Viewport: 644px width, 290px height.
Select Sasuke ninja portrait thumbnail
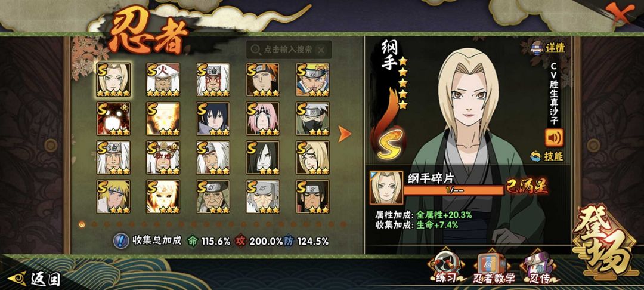tap(213, 119)
